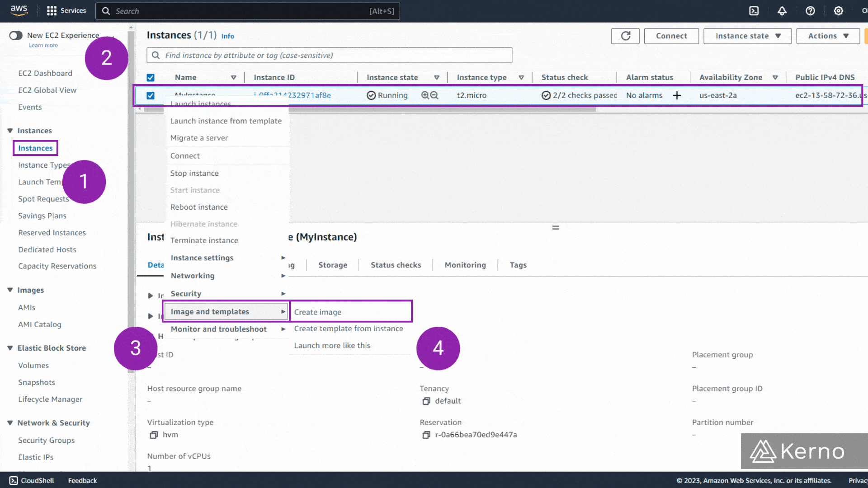This screenshot has width=868, height=488.
Task: Open Security Groups in the sidebar
Action: 47,441
